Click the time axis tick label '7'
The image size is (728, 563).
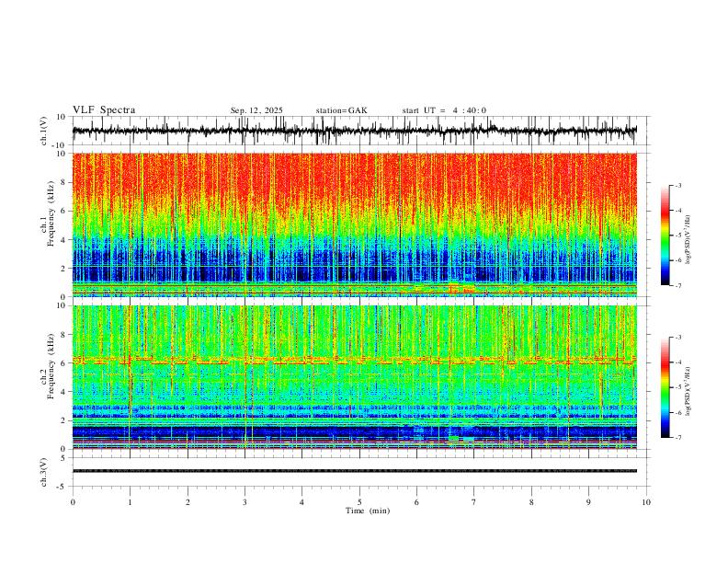pos(474,502)
